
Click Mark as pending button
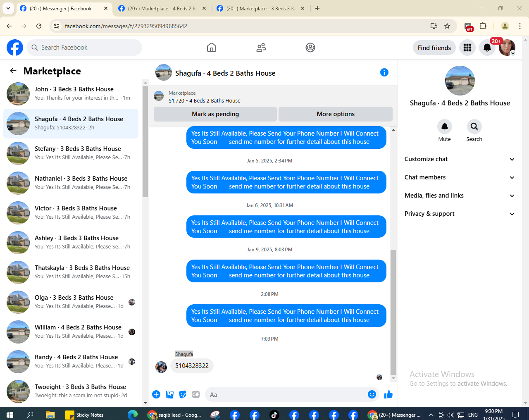click(215, 114)
